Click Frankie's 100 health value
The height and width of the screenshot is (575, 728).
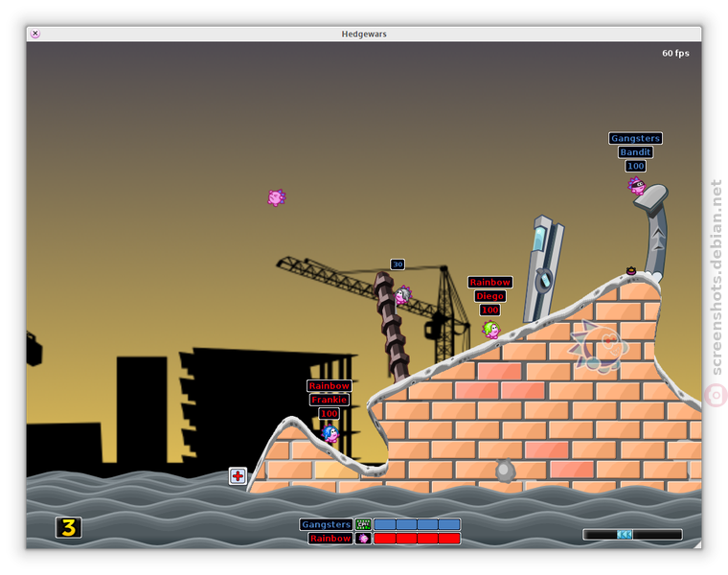tap(330, 414)
